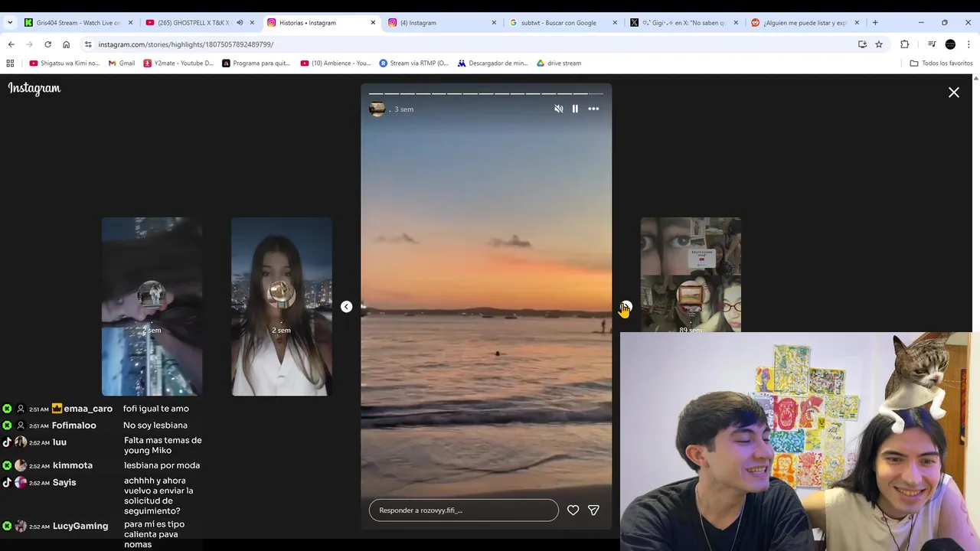Image resolution: width=980 pixels, height=551 pixels.
Task: Open the apps grid in bookmarks bar
Action: (x=10, y=64)
